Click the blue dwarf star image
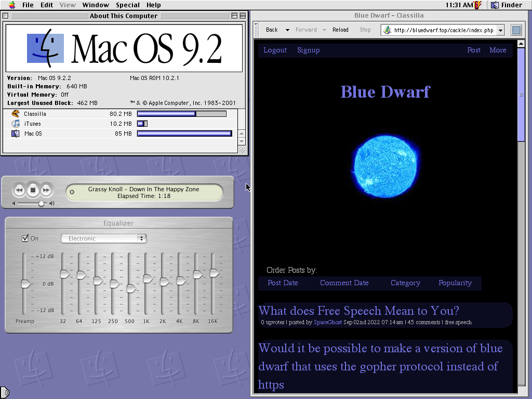532x399 pixels. pos(385,166)
